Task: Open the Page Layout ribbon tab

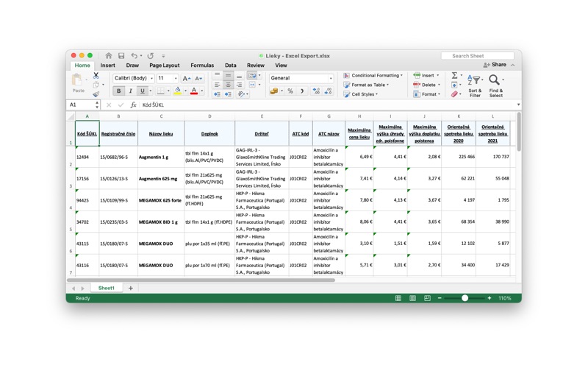Action: [x=164, y=66]
